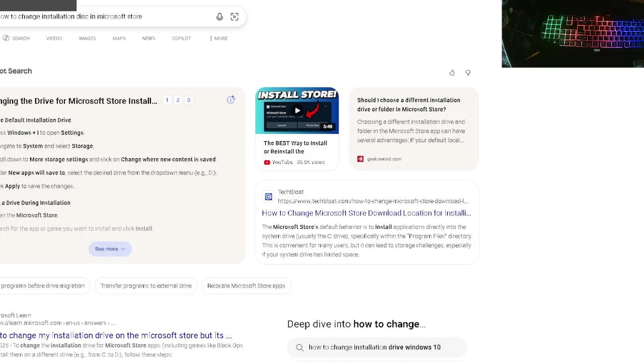Viewport: 644px width, 362px height.
Task: Open 'Should I choose a different installation drive' card
Action: [x=414, y=129]
